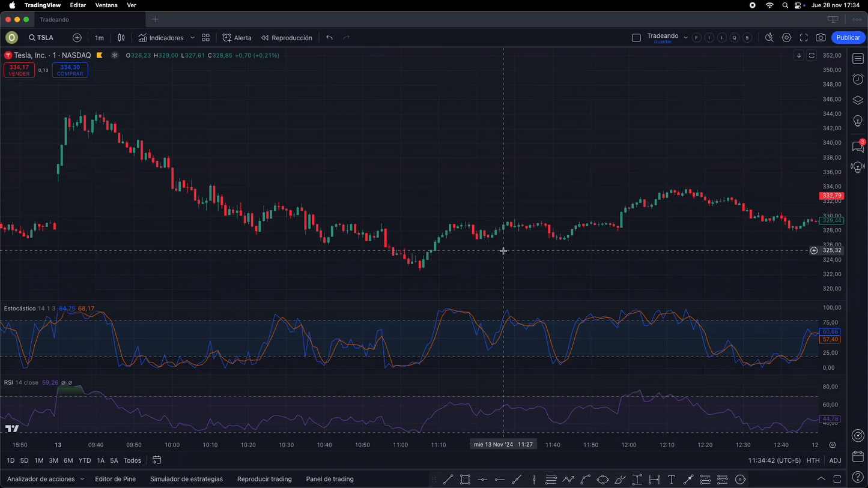The image size is (868, 488).
Task: Toggle ADJ price adjustment
Action: 835,460
